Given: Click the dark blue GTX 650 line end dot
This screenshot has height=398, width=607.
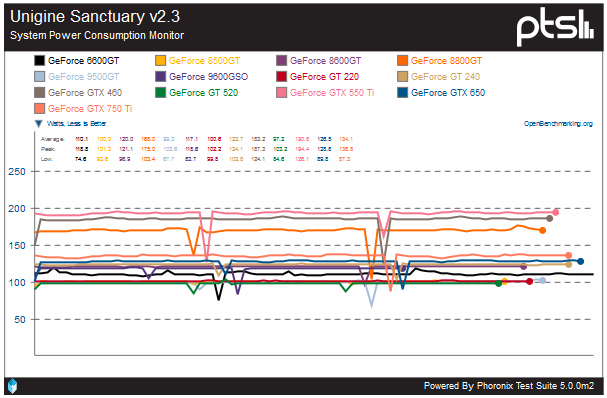Looking at the screenshot, I should coord(580,261).
